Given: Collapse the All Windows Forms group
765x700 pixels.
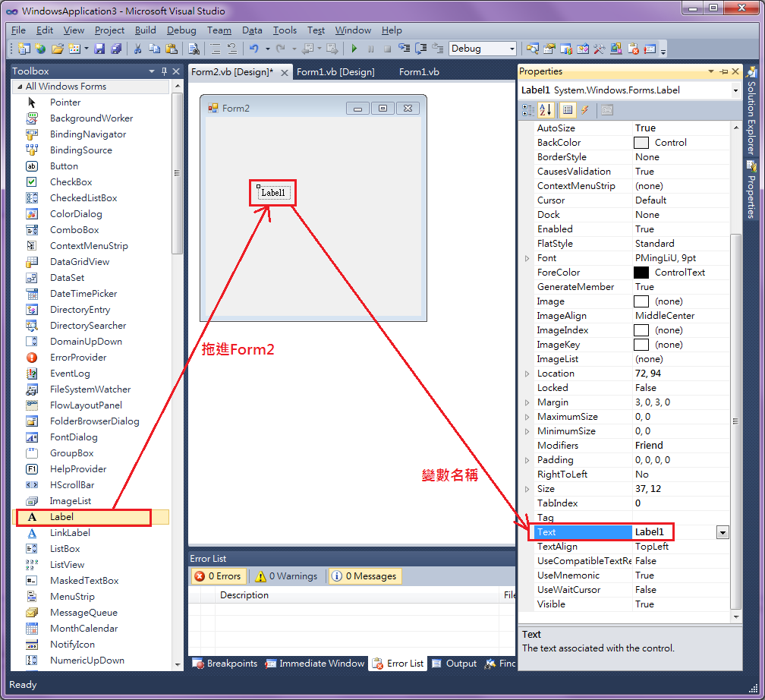Looking at the screenshot, I should point(18,86).
